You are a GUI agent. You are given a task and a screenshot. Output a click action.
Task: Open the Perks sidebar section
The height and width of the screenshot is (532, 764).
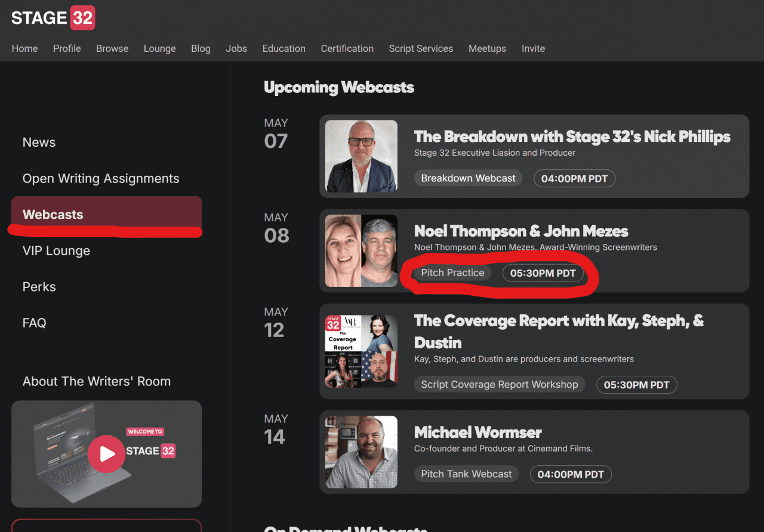point(39,287)
